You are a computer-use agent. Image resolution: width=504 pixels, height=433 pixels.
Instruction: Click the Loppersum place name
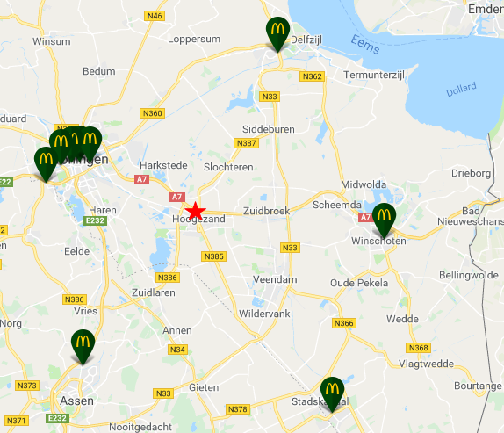(194, 40)
